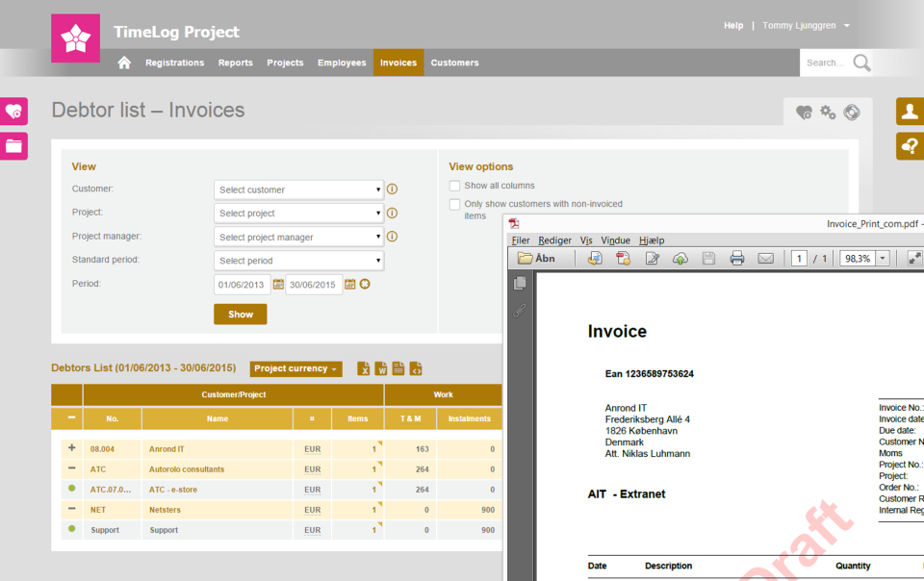The image size is (924, 581).
Task: Open the 'Select customer' dropdown
Action: (x=298, y=189)
